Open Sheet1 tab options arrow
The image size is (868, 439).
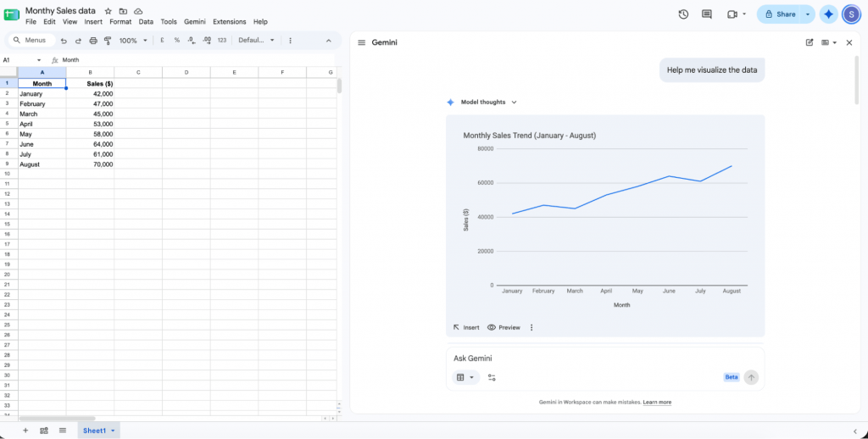tap(113, 431)
